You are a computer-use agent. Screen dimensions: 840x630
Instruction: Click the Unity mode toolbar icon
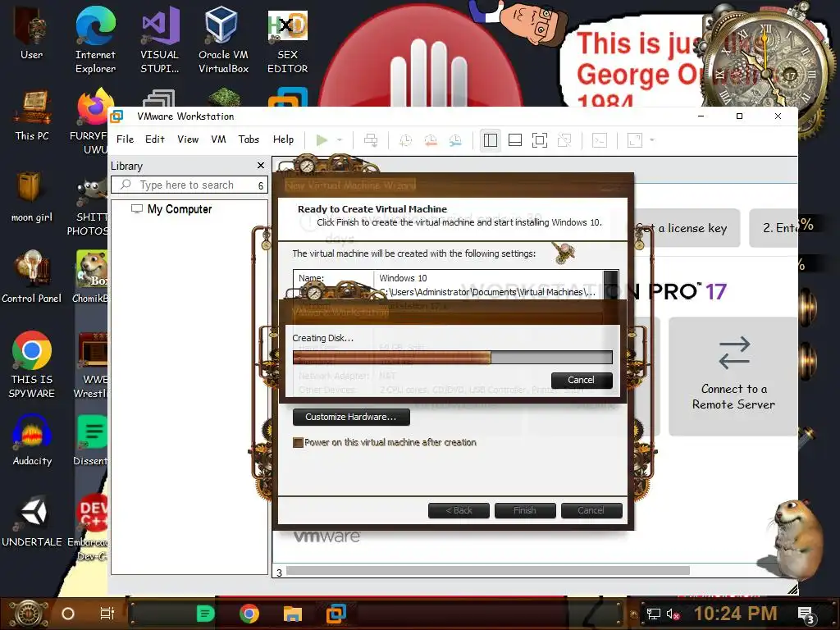pyautogui.click(x=564, y=140)
